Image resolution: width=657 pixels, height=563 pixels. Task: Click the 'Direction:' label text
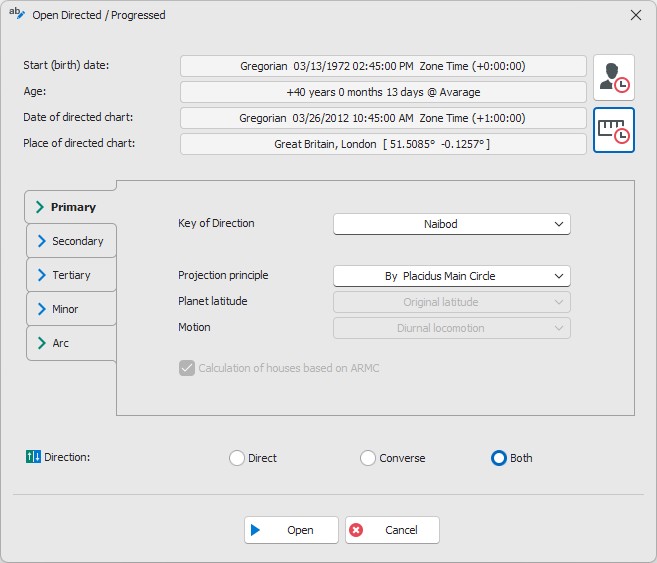pos(67,457)
